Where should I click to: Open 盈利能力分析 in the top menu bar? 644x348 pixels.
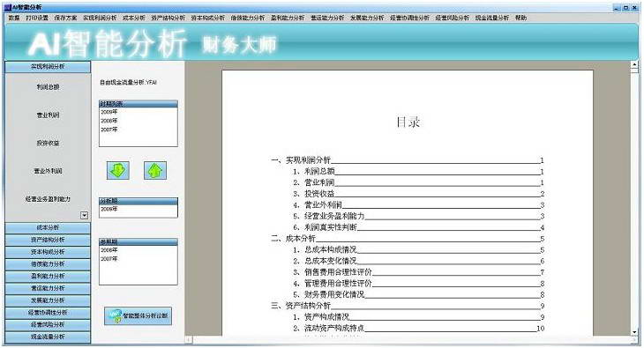(288, 18)
